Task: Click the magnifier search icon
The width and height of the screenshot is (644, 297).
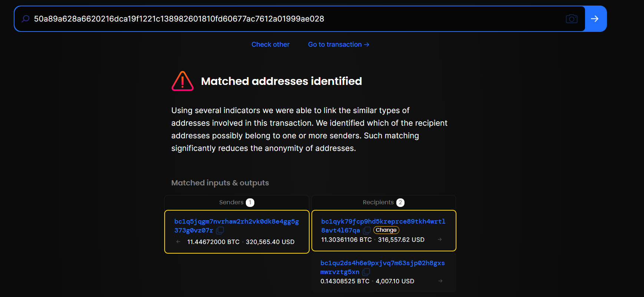Action: [26, 19]
